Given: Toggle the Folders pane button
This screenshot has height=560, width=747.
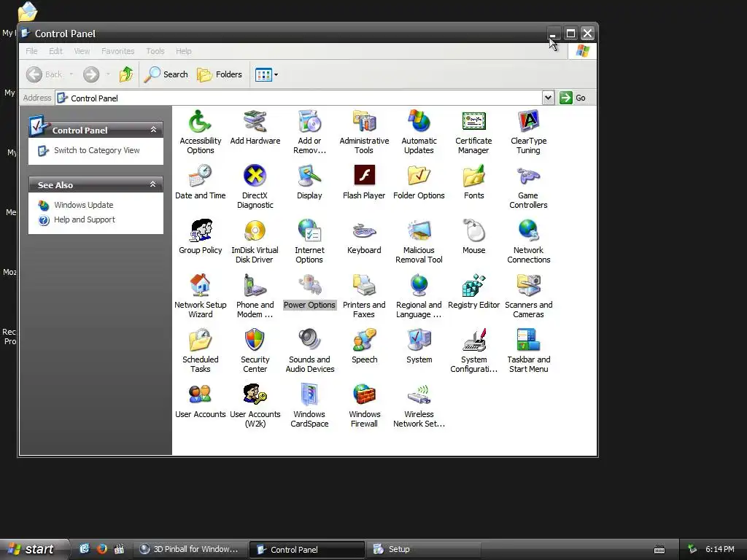Looking at the screenshot, I should pyautogui.click(x=220, y=74).
